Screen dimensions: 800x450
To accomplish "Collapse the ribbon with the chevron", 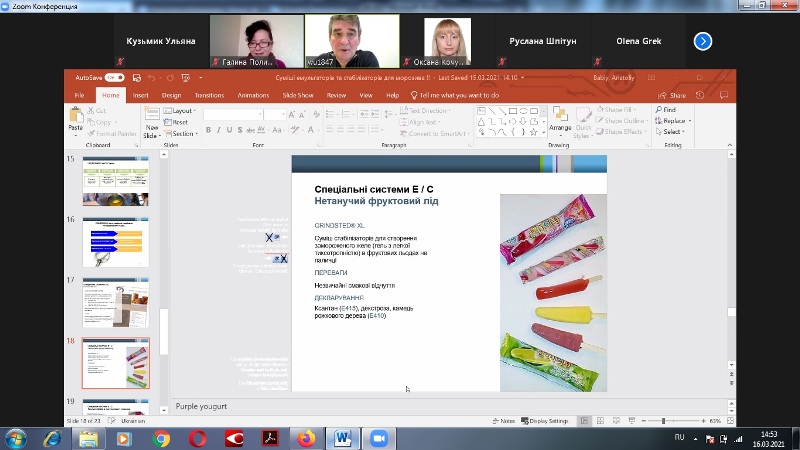I will pyautogui.click(x=729, y=145).
